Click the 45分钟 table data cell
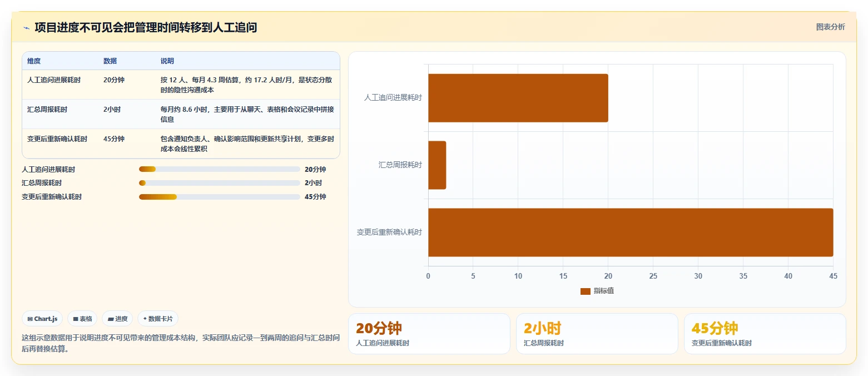The image size is (868, 376). pos(114,139)
